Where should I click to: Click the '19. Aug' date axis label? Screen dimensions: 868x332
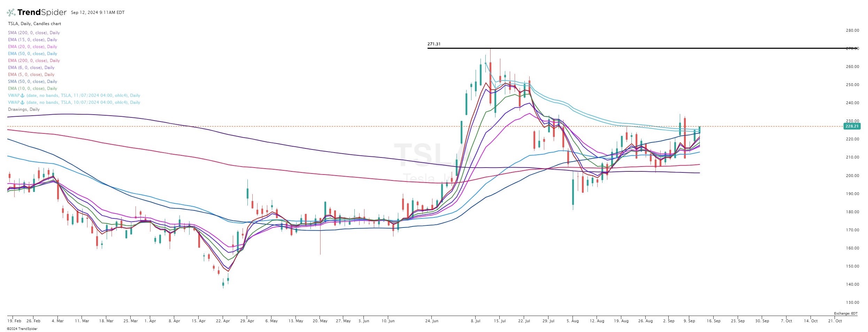coord(621,321)
